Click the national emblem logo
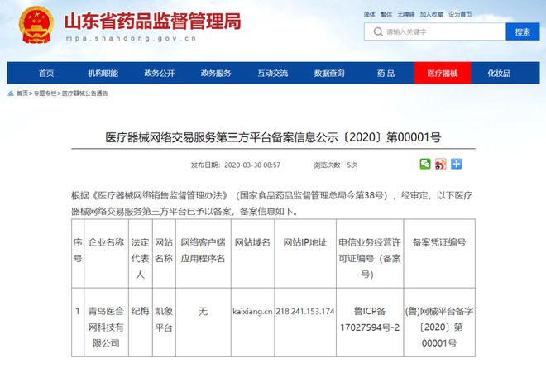This screenshot has height=392, width=546. (36, 25)
